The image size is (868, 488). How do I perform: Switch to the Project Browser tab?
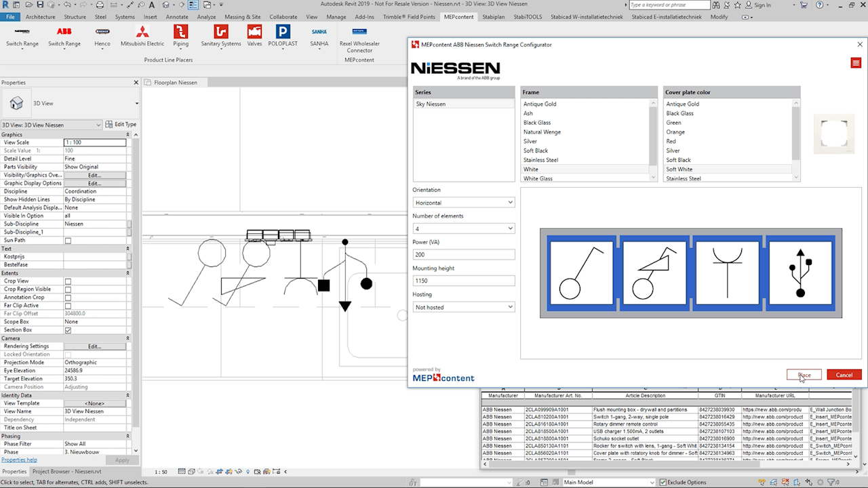(67, 471)
